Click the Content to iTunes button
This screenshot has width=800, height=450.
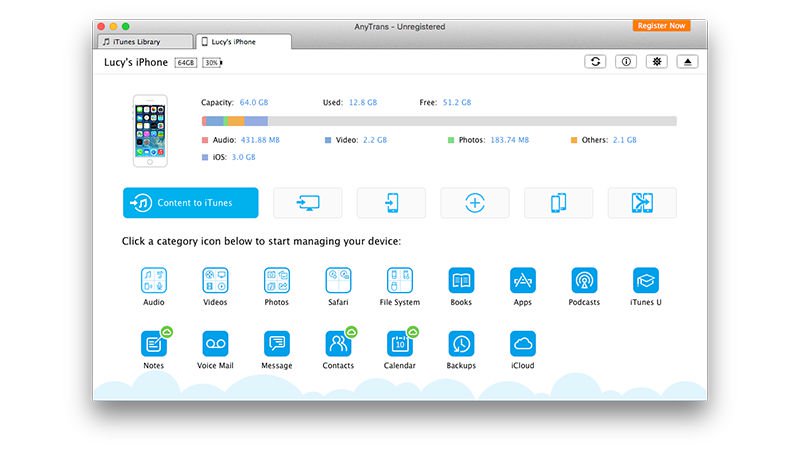pyautogui.click(x=190, y=203)
